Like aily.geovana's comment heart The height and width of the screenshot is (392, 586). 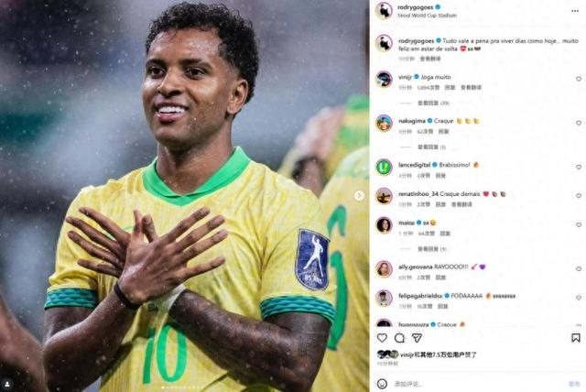579,268
